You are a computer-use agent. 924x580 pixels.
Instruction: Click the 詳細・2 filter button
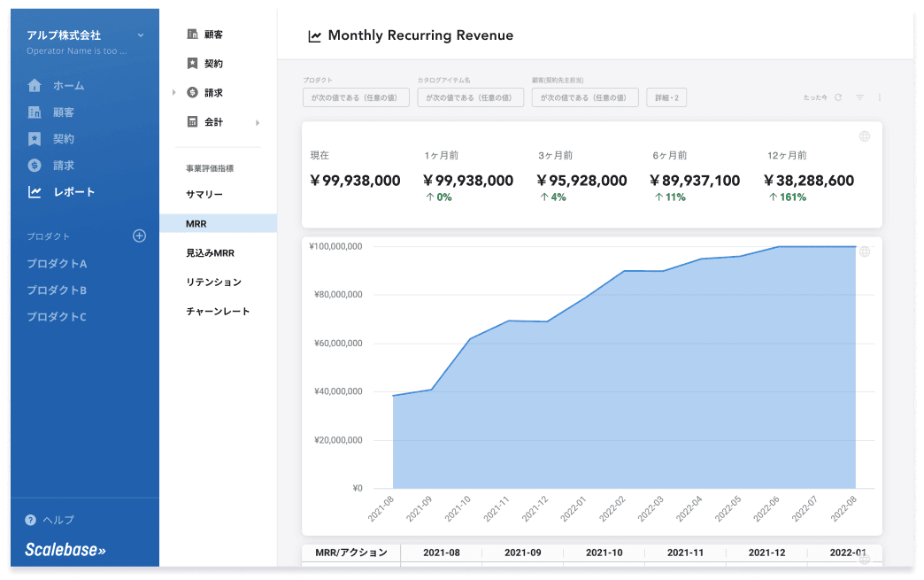click(x=666, y=97)
